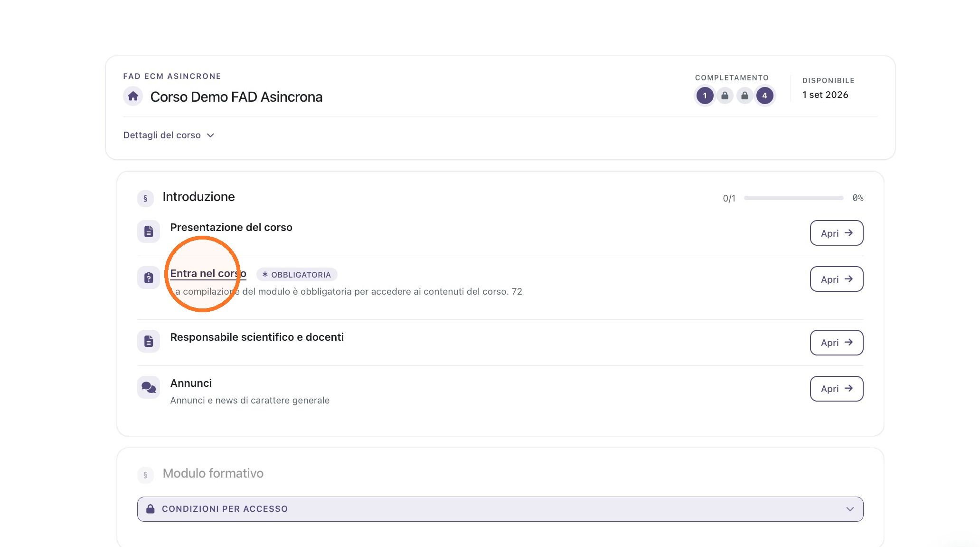
Task: Click the document icon for Responsabile scientifico
Action: pyautogui.click(x=149, y=341)
